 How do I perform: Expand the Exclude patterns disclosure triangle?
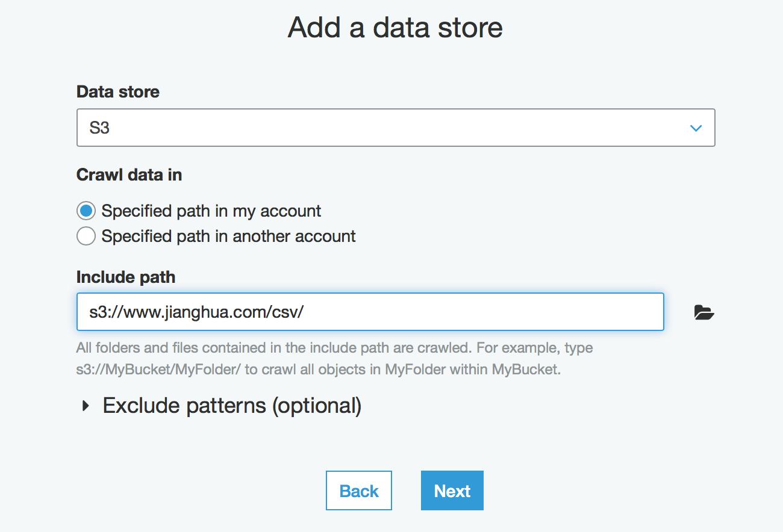(x=86, y=406)
